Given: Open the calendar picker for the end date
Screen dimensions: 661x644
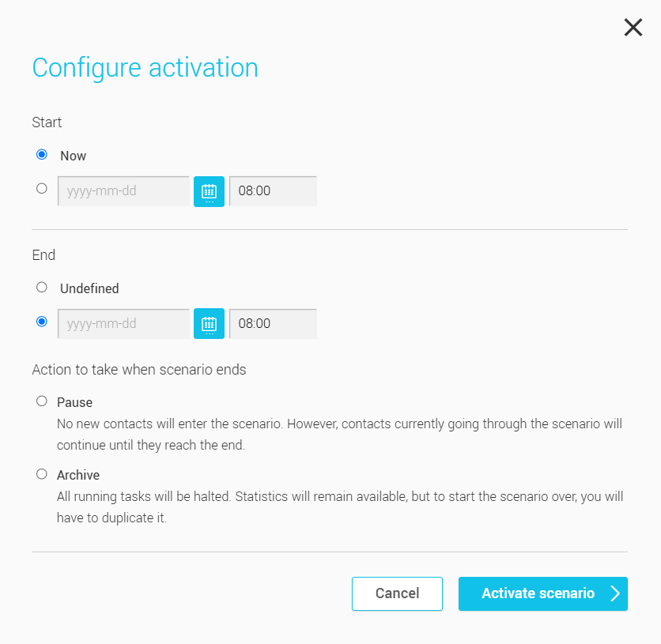Looking at the screenshot, I should [x=209, y=323].
